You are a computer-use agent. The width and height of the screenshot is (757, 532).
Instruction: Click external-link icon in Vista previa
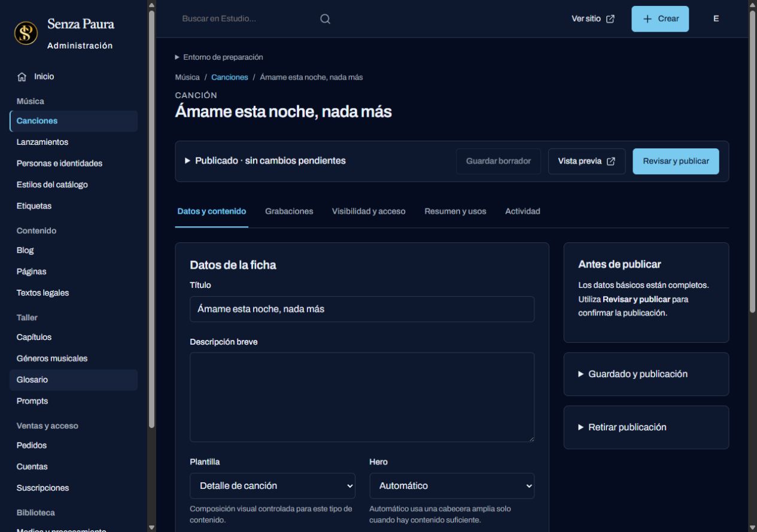coord(611,161)
